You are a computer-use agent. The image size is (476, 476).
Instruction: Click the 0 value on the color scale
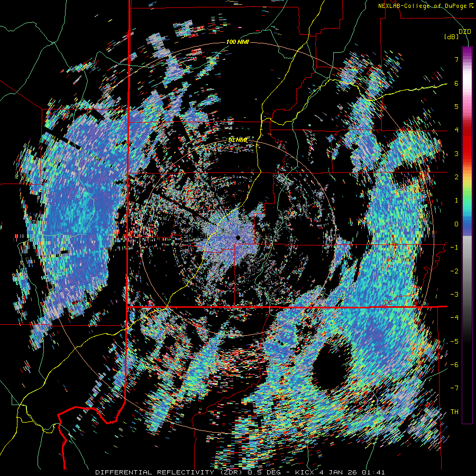pos(456,224)
